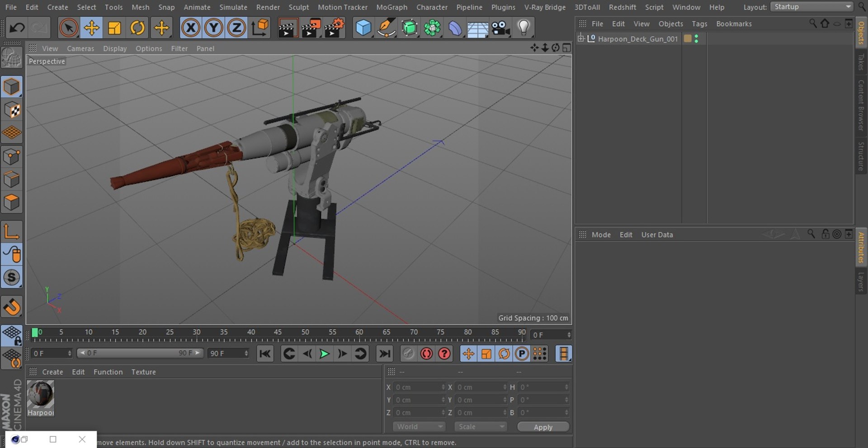Click Go to End of timeline
The image size is (868, 448).
coord(385,354)
